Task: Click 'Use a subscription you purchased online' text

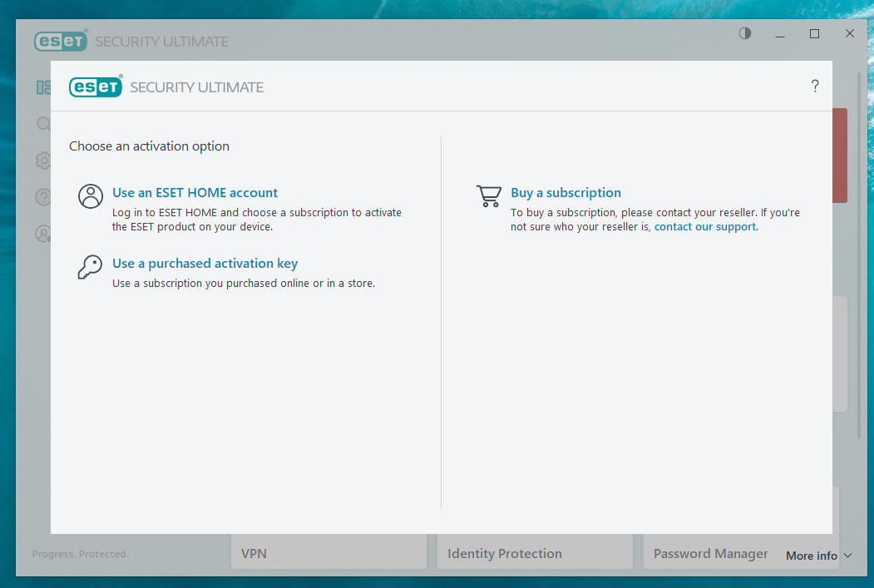Action: click(244, 283)
